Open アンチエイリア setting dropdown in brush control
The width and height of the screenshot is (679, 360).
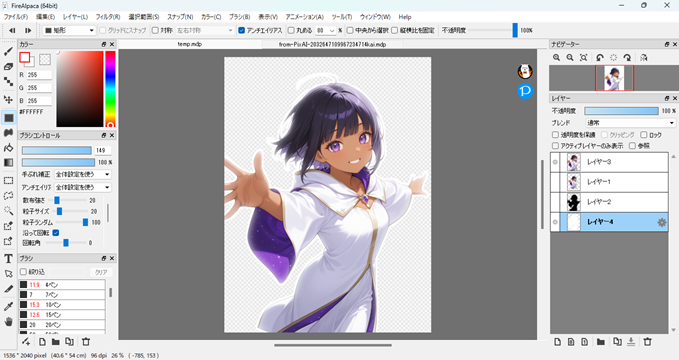point(82,187)
